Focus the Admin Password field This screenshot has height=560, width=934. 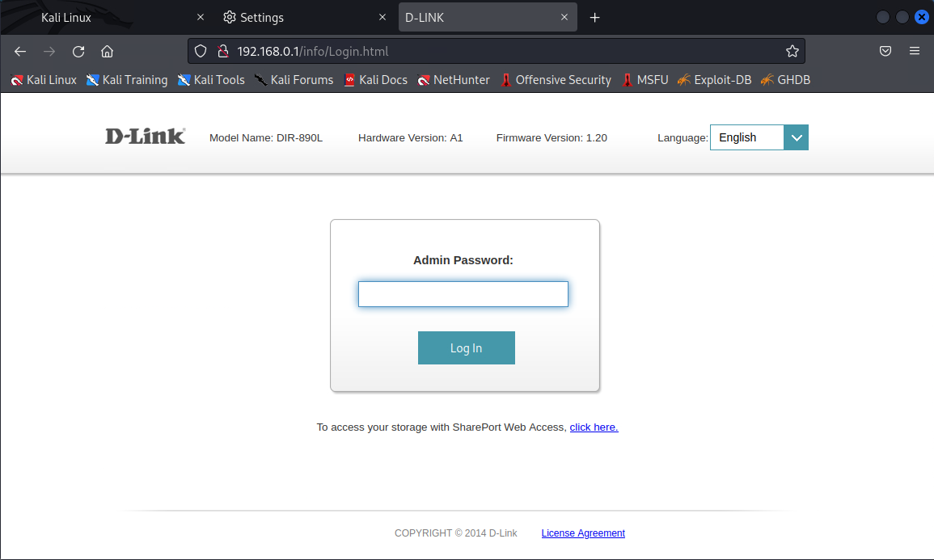(x=463, y=294)
